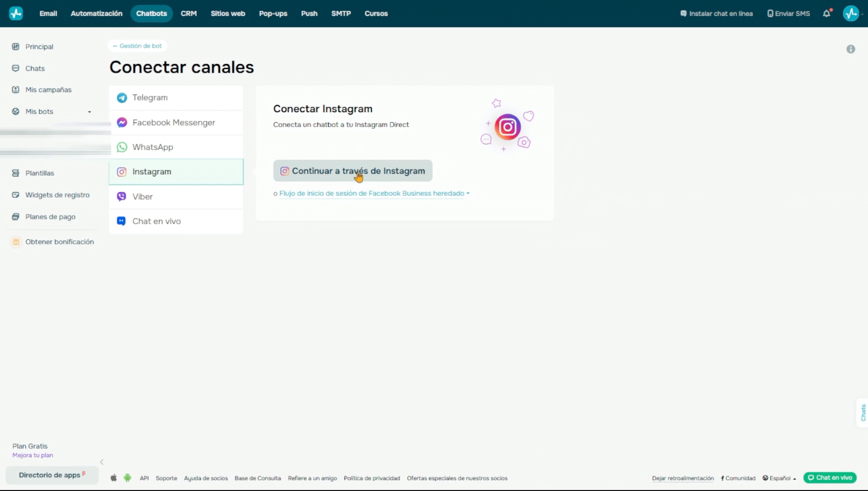The image size is (868, 491).
Task: Click Mejora tu plan link
Action: (x=33, y=455)
